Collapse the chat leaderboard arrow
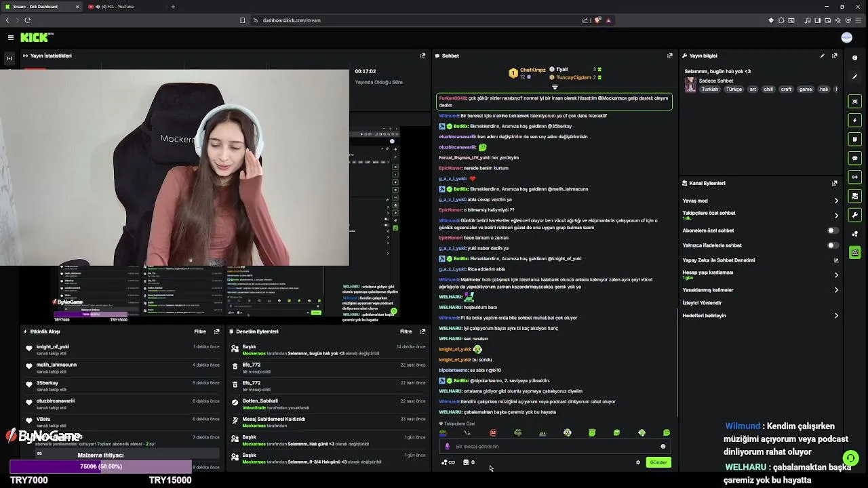 555,87
